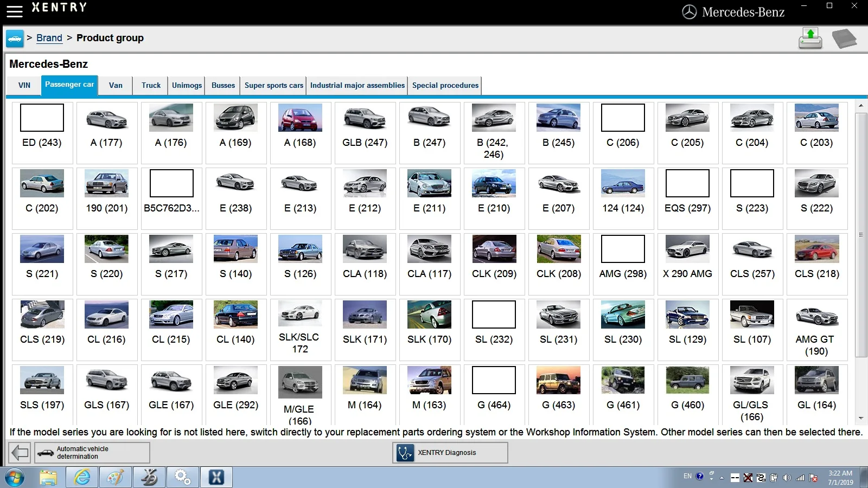The width and height of the screenshot is (868, 488).
Task: Click the scrollbar down arrow
Action: (x=861, y=418)
